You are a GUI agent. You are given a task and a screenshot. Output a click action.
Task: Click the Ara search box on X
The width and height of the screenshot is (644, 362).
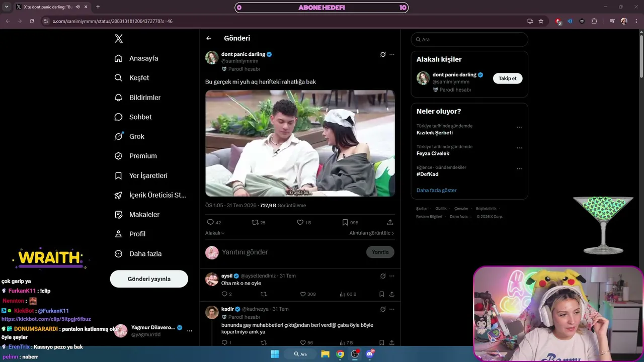(469, 39)
